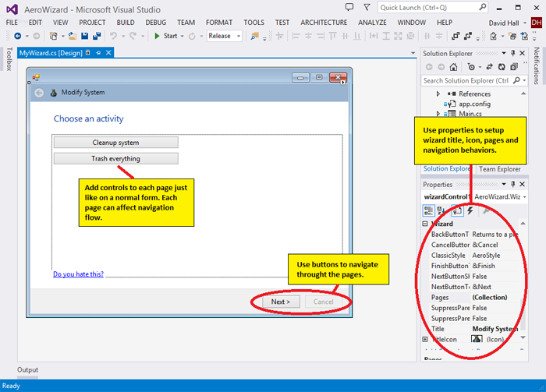
Task: Click the Back arrow in wizard header
Action: click(x=39, y=93)
